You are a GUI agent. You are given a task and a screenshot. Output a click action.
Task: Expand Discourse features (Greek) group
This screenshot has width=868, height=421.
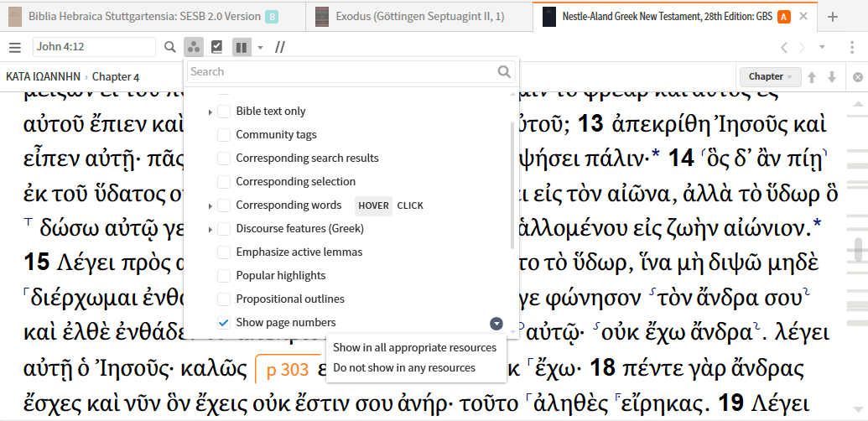210,229
